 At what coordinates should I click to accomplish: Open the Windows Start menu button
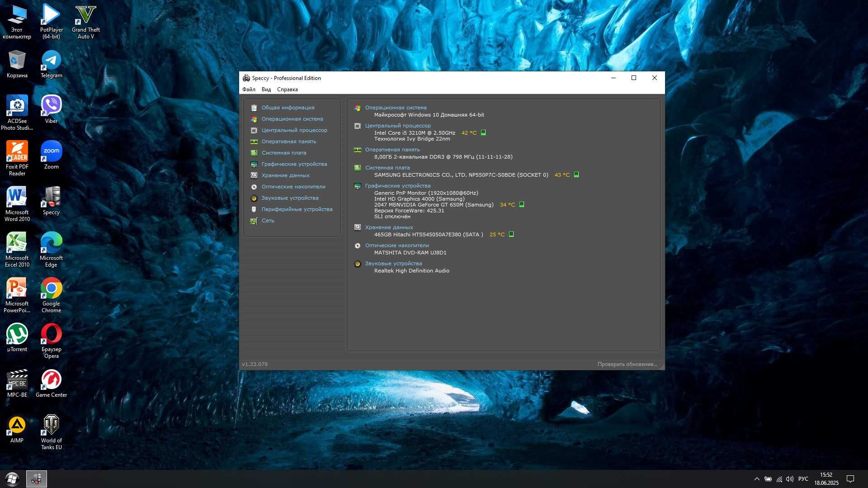click(x=12, y=479)
